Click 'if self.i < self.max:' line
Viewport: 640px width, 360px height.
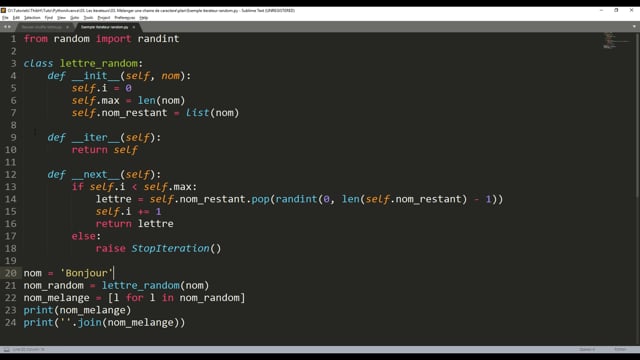pos(134,187)
